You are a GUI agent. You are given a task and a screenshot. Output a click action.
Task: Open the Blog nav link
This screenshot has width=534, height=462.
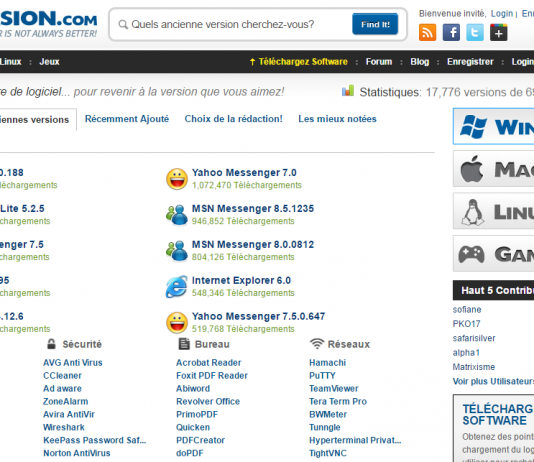pos(420,62)
